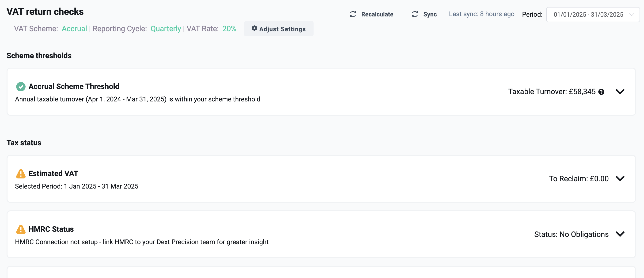Click the Recalculate button label

(377, 14)
